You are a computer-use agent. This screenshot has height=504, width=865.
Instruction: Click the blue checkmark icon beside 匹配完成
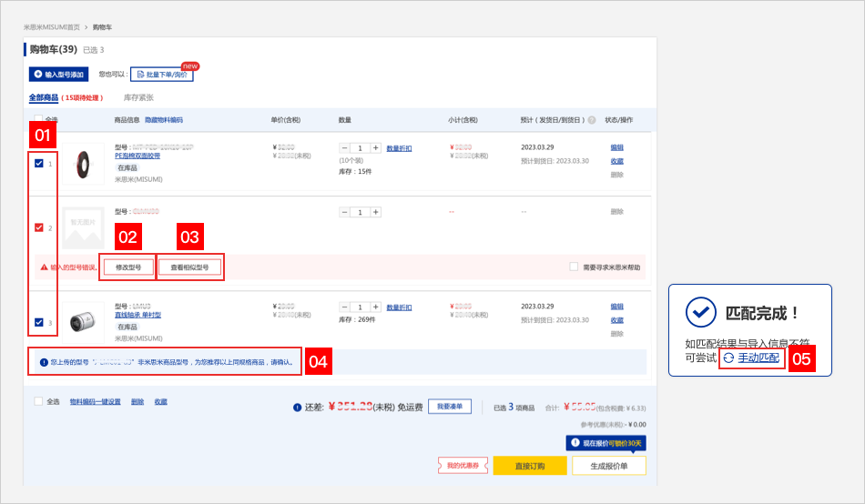pyautogui.click(x=700, y=312)
